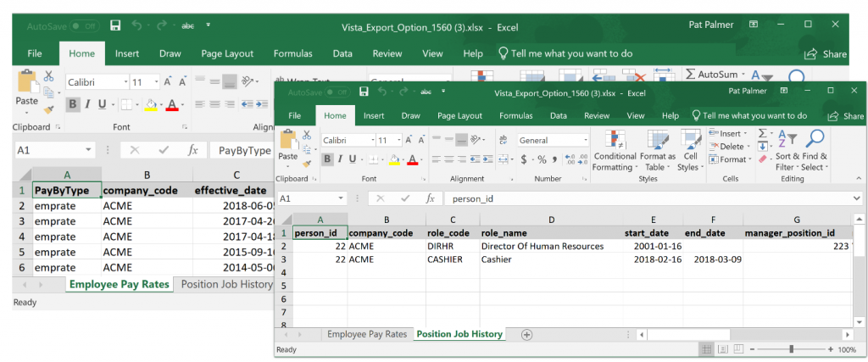Click the Cut scissors icon in the front window
The width and height of the screenshot is (868, 362).
pos(307,135)
